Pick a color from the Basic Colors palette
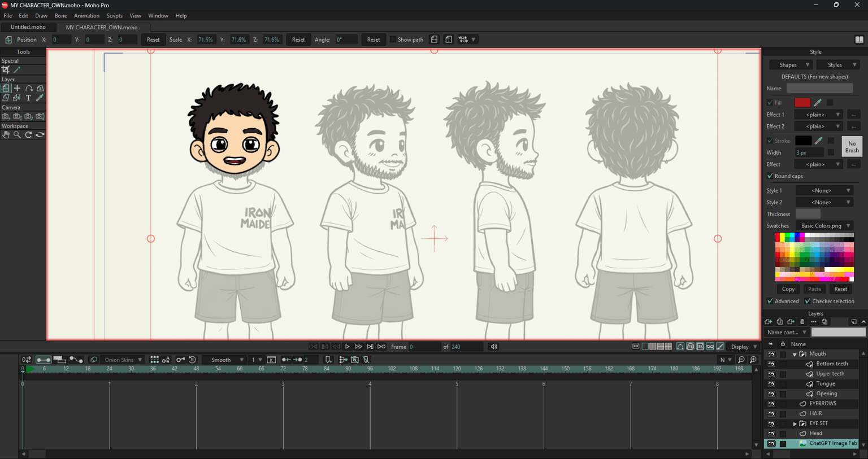Image resolution: width=868 pixels, height=459 pixels. tap(814, 257)
